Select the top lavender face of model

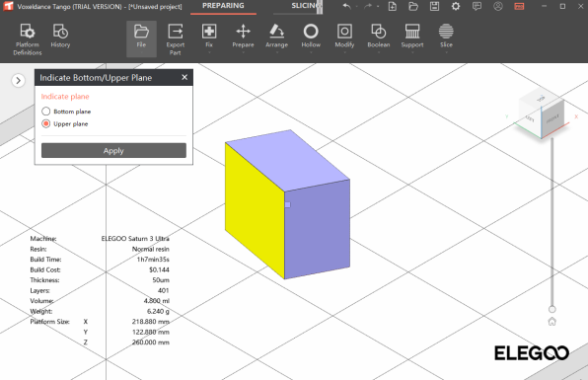(289, 161)
